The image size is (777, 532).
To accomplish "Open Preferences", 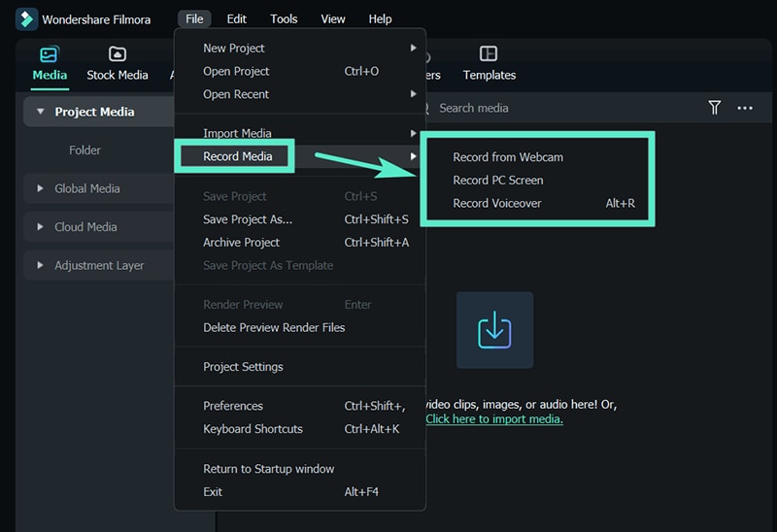I will click(x=300, y=406).
